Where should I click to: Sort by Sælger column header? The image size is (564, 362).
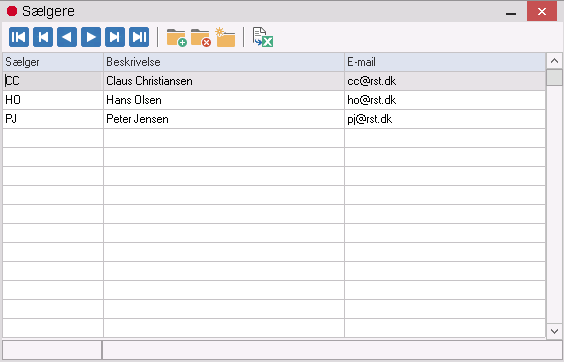tap(53, 62)
